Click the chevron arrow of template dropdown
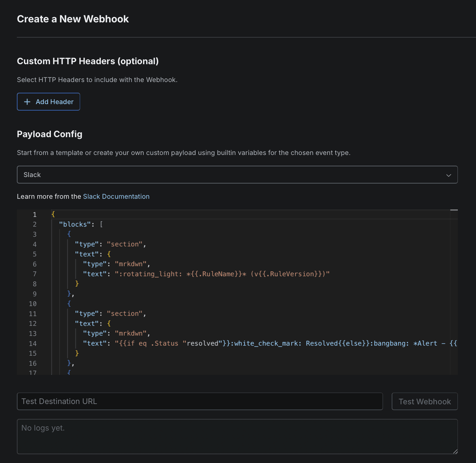 (448, 175)
